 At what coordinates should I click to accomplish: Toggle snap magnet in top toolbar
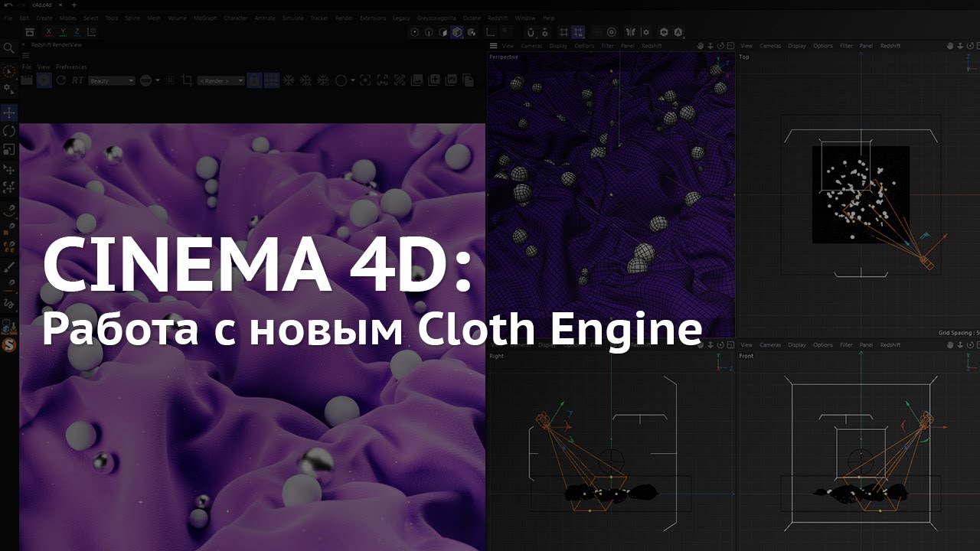pos(531,32)
